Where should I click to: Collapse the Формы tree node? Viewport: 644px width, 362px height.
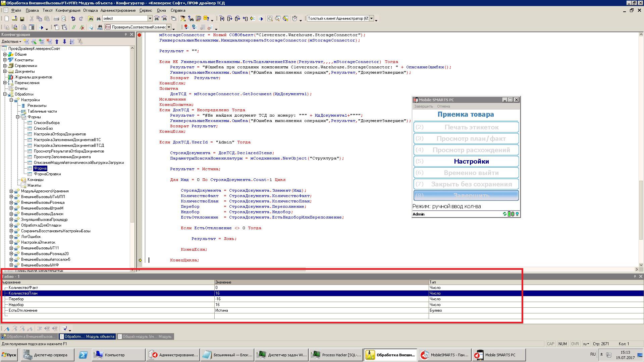pyautogui.click(x=18, y=117)
